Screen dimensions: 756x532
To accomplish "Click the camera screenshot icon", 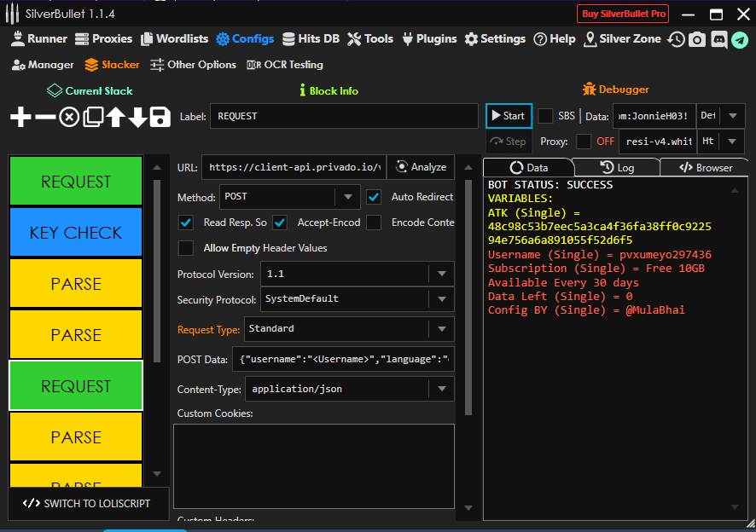I will click(x=697, y=39).
